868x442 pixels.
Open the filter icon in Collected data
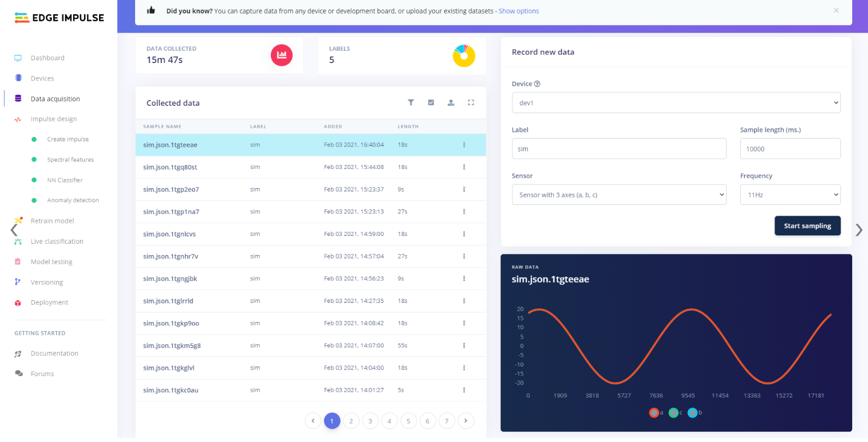[x=411, y=102]
